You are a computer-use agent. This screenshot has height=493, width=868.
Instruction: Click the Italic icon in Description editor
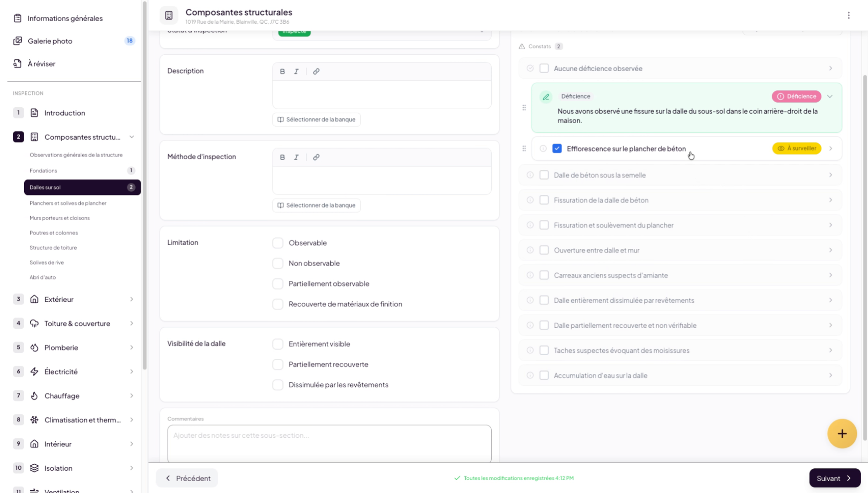point(296,71)
